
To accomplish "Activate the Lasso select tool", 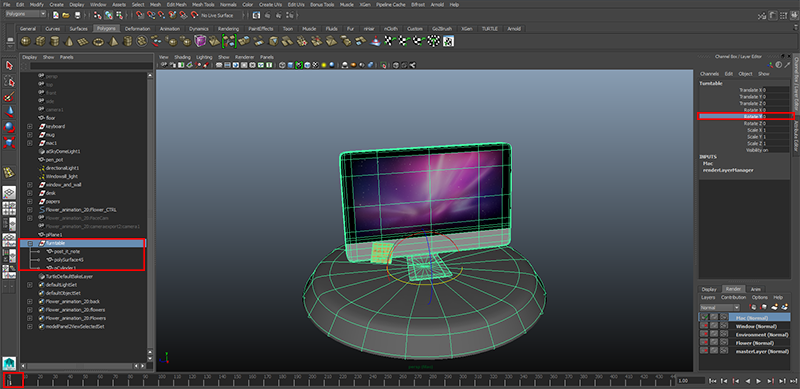I will point(9,81).
